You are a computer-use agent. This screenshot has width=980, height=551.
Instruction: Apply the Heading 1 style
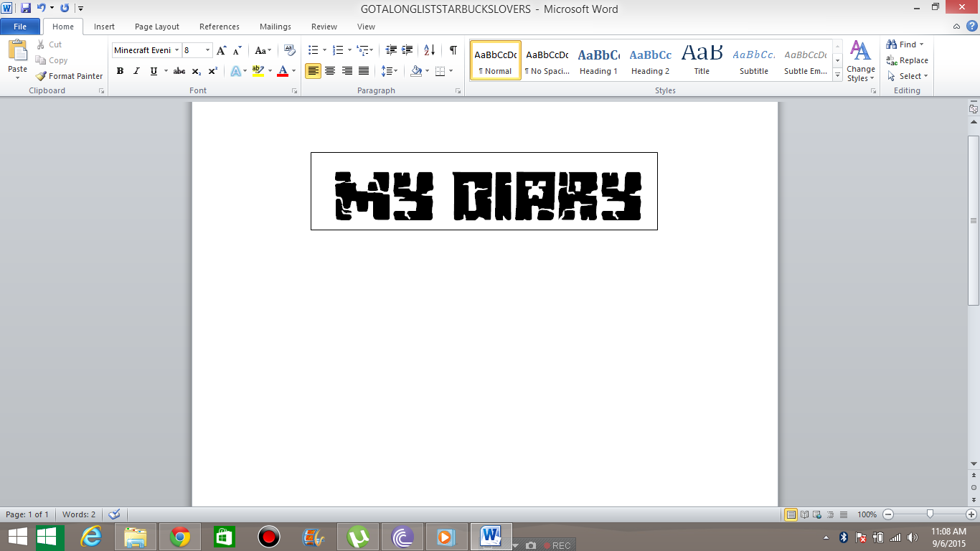click(x=598, y=60)
